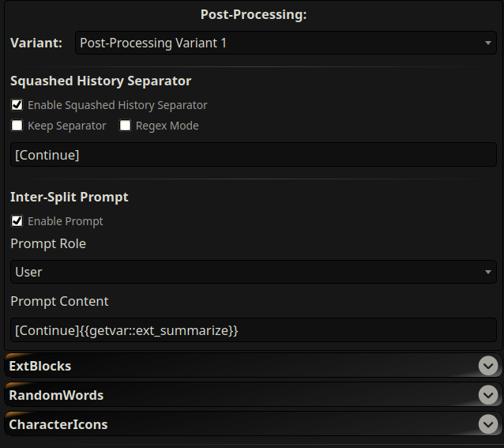Expand the CharacterIcons section header

tap(237, 424)
